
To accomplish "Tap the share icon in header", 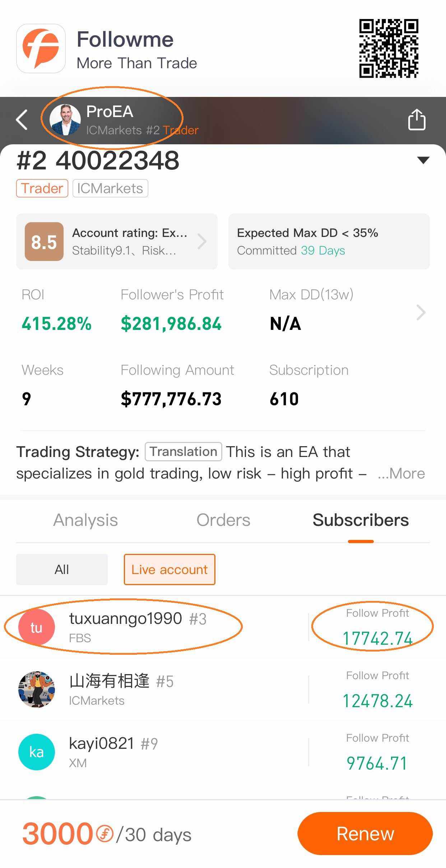I will (417, 120).
